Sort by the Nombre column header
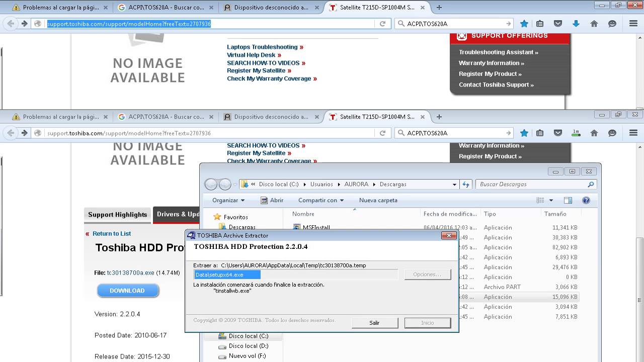The width and height of the screenshot is (644, 362). pos(303,214)
